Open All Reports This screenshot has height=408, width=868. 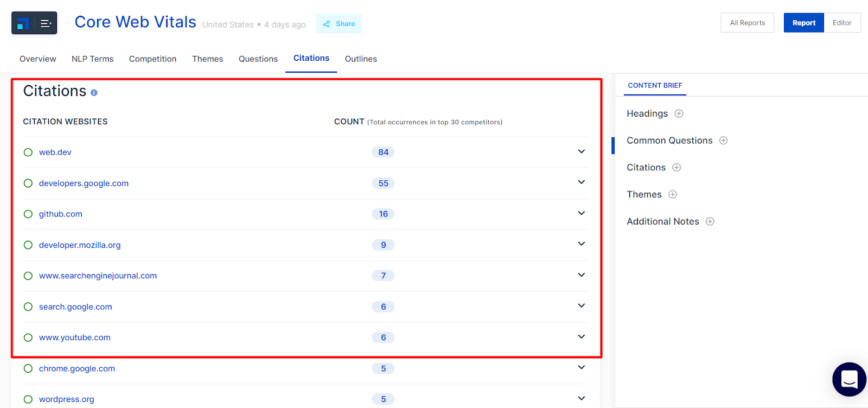coord(748,23)
